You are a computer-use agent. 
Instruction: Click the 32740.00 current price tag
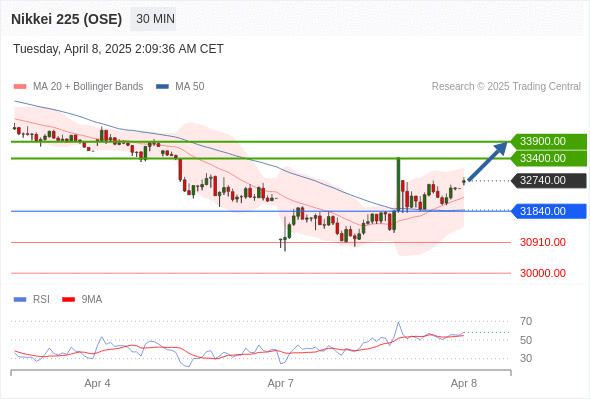549,181
